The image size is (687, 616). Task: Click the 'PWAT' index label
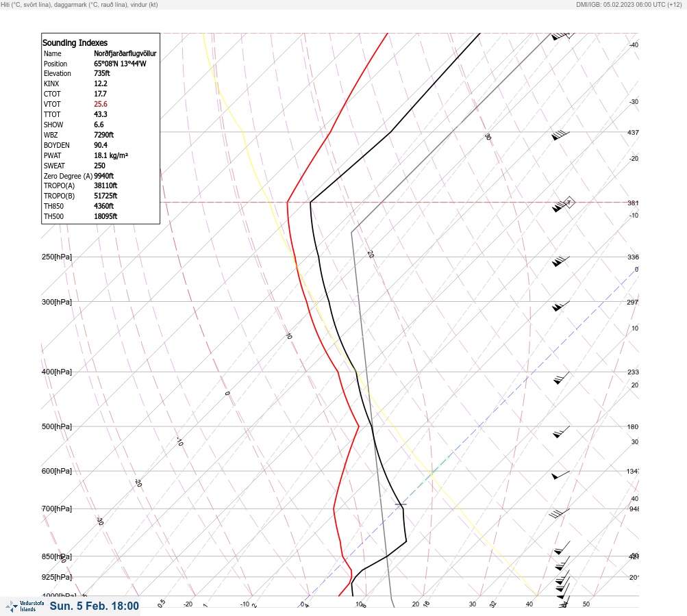coord(52,155)
